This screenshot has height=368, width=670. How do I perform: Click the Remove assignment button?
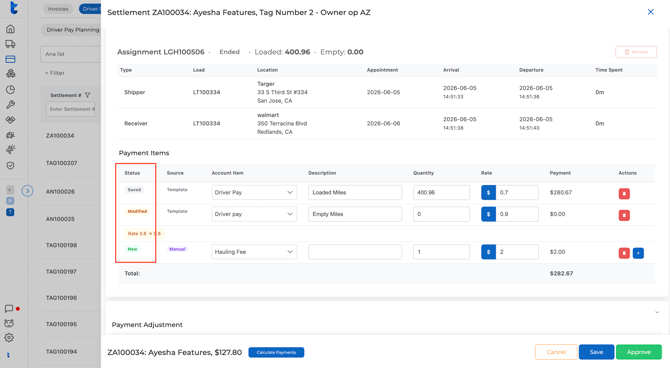[x=636, y=52]
